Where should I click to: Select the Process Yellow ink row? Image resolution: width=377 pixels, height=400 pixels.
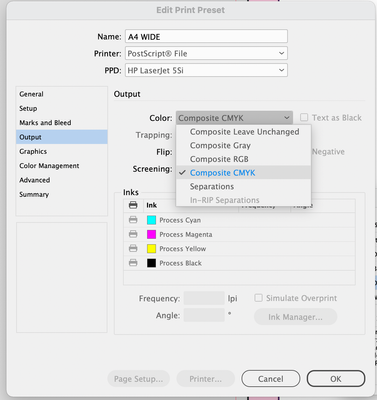(239, 249)
